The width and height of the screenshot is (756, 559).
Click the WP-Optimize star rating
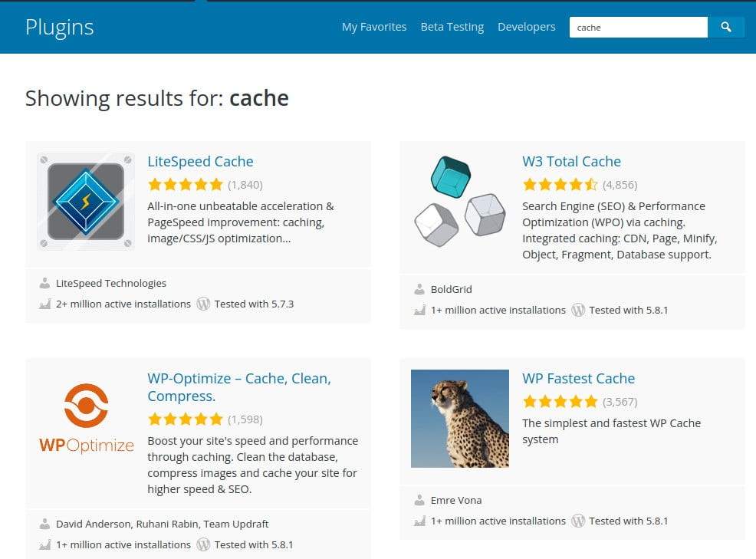coord(186,419)
